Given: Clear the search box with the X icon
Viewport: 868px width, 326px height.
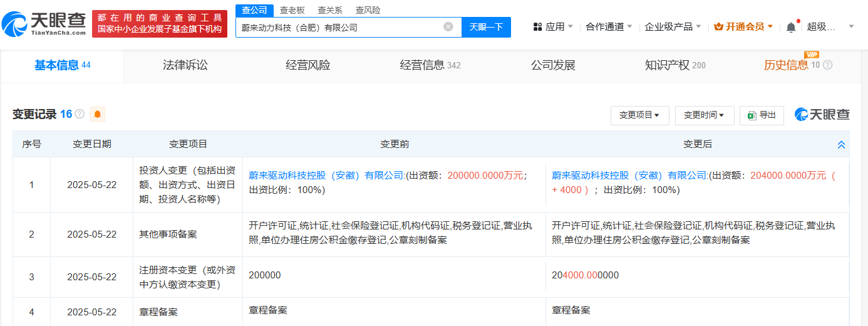Looking at the screenshot, I should 448,27.
